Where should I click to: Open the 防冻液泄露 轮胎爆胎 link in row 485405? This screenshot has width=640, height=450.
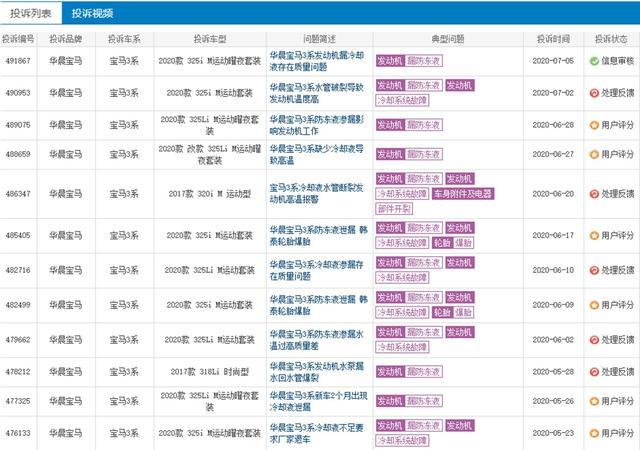point(318,236)
